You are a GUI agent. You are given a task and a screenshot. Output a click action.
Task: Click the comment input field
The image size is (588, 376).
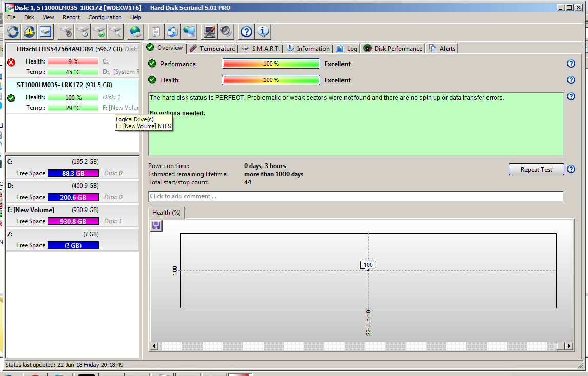356,196
